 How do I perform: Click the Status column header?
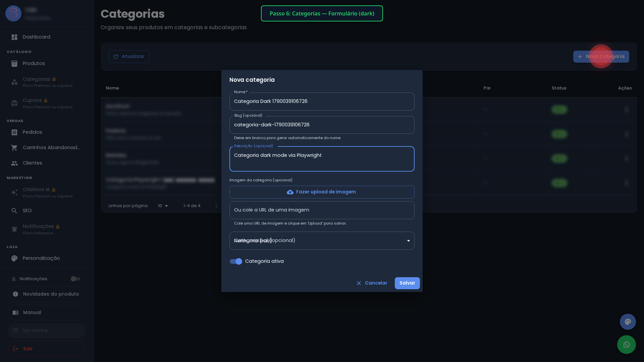559,88
